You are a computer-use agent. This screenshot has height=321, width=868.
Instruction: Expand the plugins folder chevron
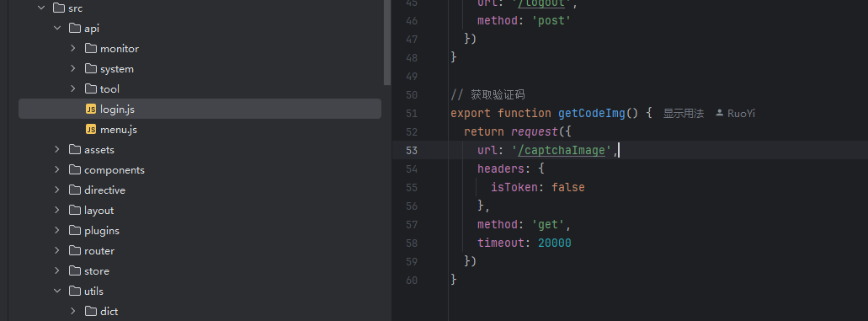point(57,231)
